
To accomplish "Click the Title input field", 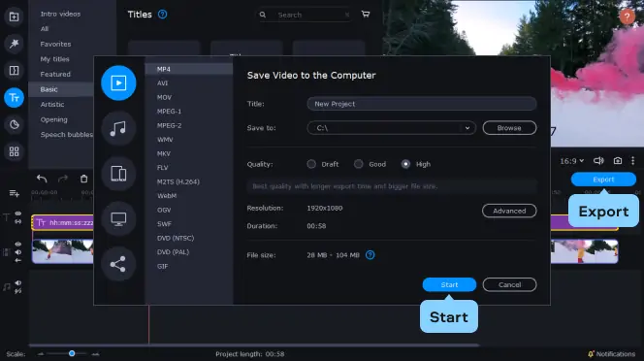I will tap(421, 104).
